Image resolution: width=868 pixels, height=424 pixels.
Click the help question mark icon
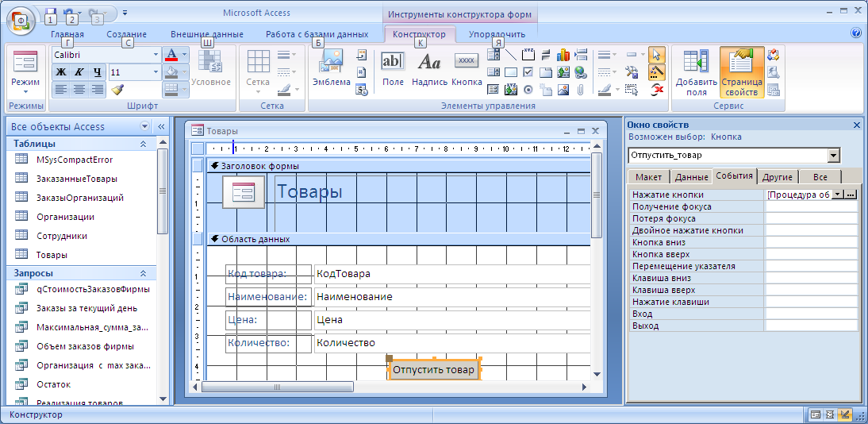click(x=856, y=33)
